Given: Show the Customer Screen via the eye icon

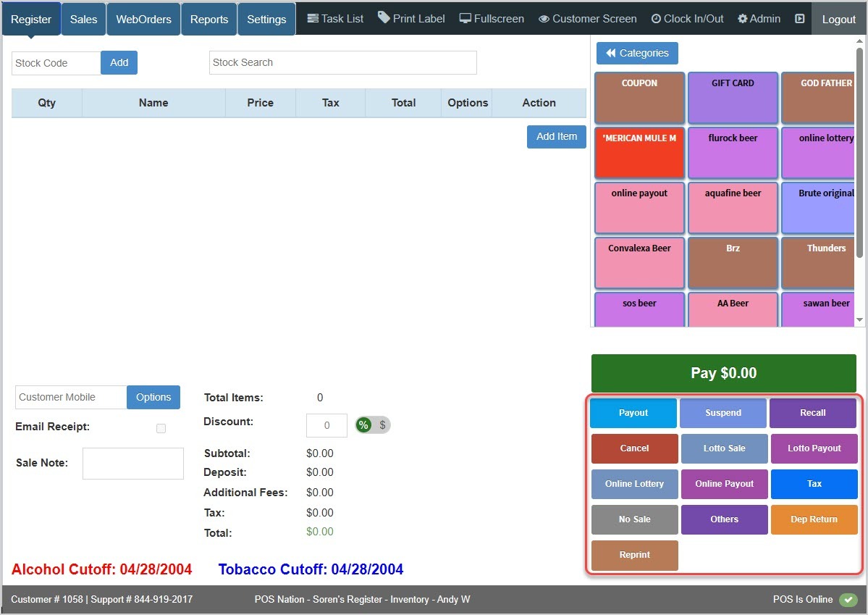Looking at the screenshot, I should [x=544, y=18].
